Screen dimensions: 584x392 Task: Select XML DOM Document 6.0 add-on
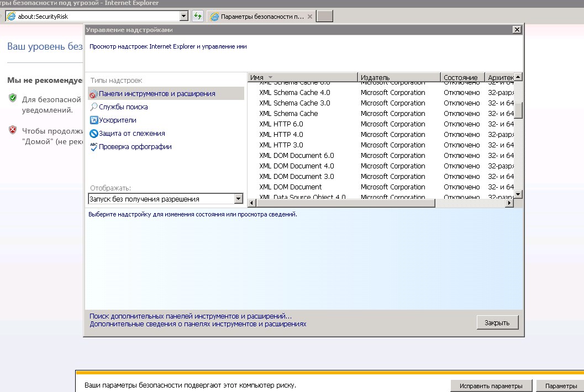381,155
